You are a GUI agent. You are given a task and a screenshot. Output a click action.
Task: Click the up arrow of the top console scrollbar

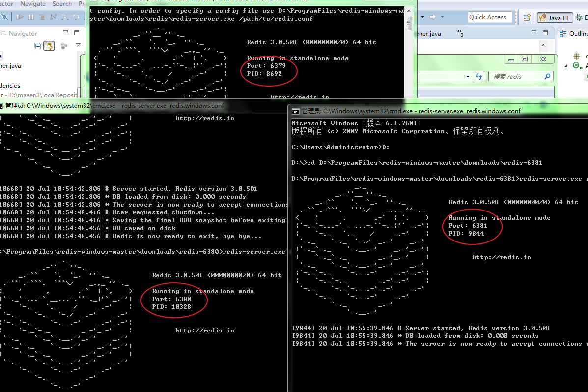409,11
